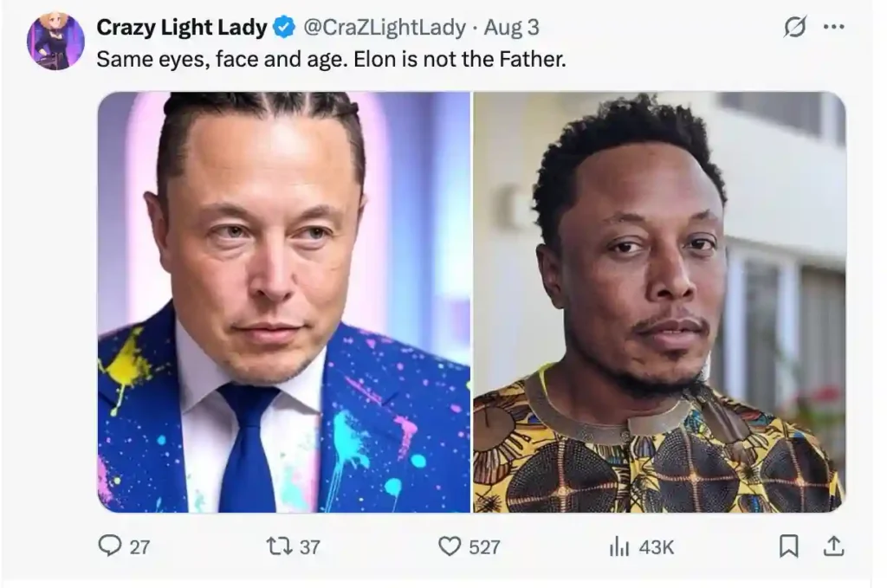Click the reply count 27
The height and width of the screenshot is (588, 887).
[139, 546]
